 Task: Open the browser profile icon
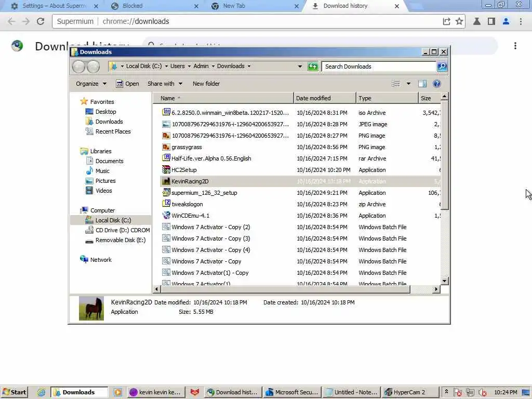pos(506,21)
